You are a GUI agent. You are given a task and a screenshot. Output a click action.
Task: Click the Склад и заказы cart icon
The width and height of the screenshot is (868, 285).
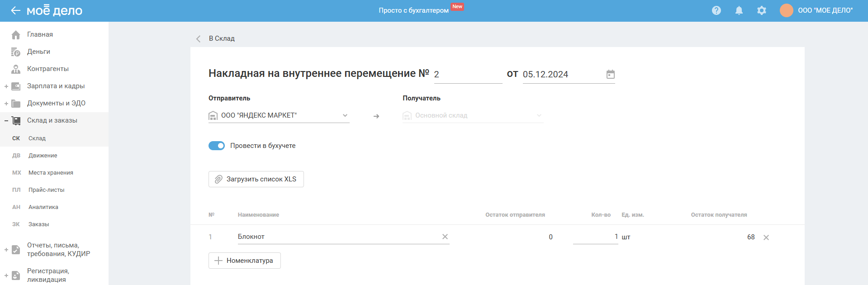coord(16,120)
